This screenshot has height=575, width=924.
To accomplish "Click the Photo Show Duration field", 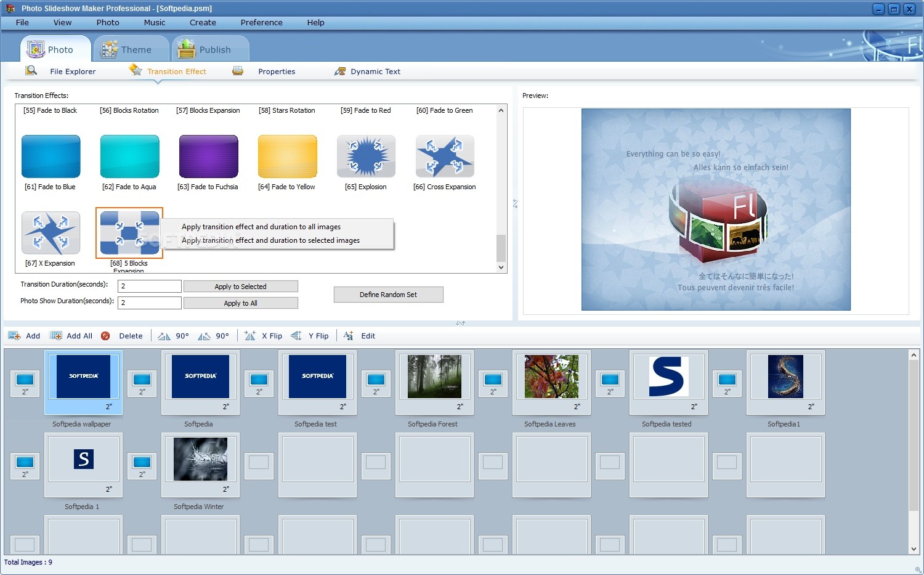I will coord(150,303).
